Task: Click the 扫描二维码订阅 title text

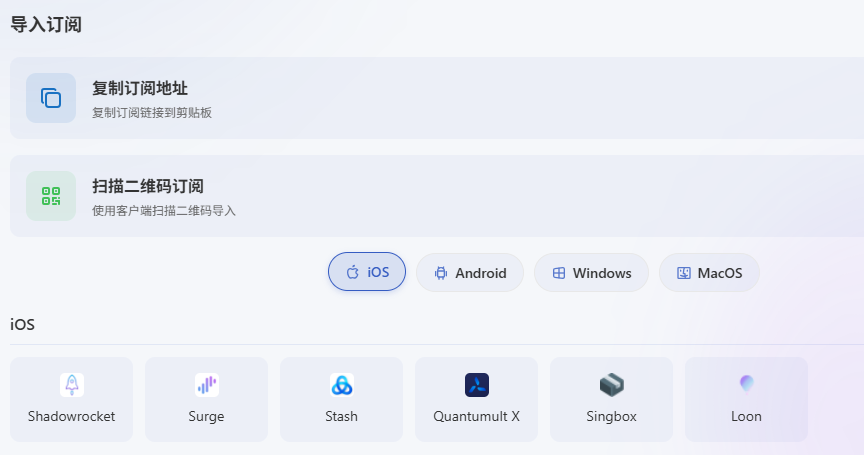Action: coord(148,186)
